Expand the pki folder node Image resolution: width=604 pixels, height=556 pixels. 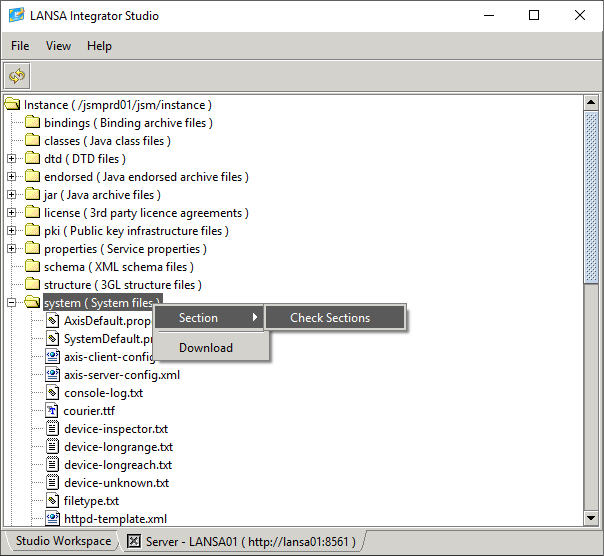tap(12, 231)
